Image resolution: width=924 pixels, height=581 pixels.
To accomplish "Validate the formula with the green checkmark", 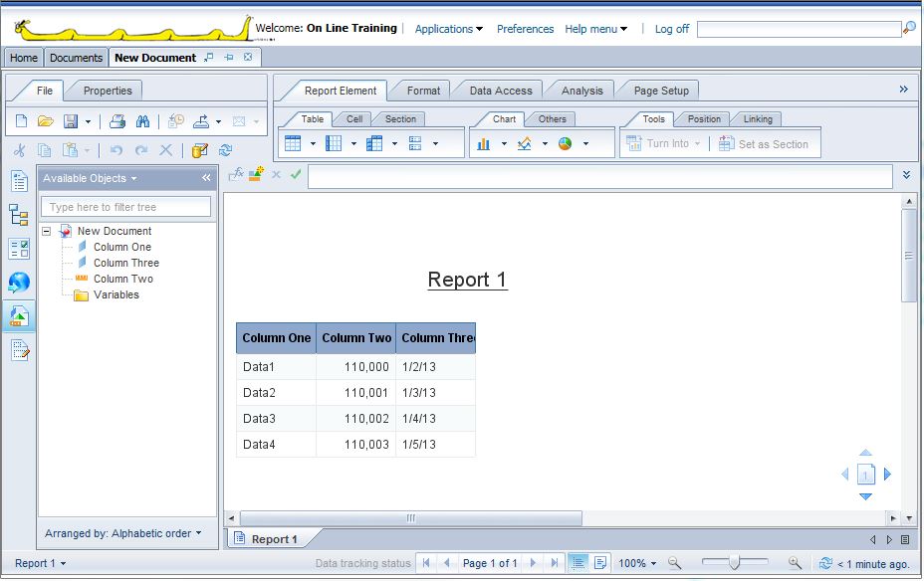I will 296,174.
